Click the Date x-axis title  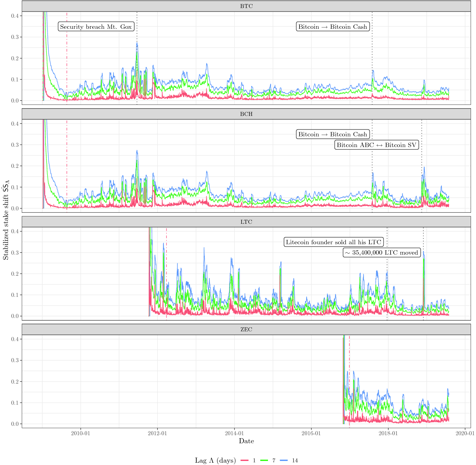246,441
